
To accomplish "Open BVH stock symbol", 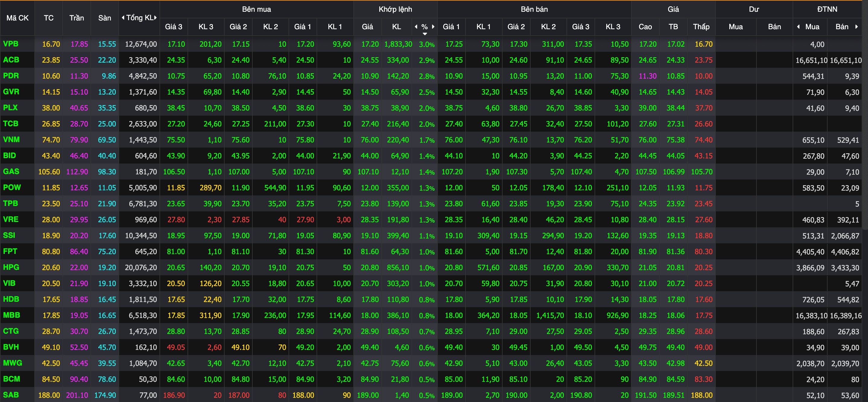I will click(11, 347).
